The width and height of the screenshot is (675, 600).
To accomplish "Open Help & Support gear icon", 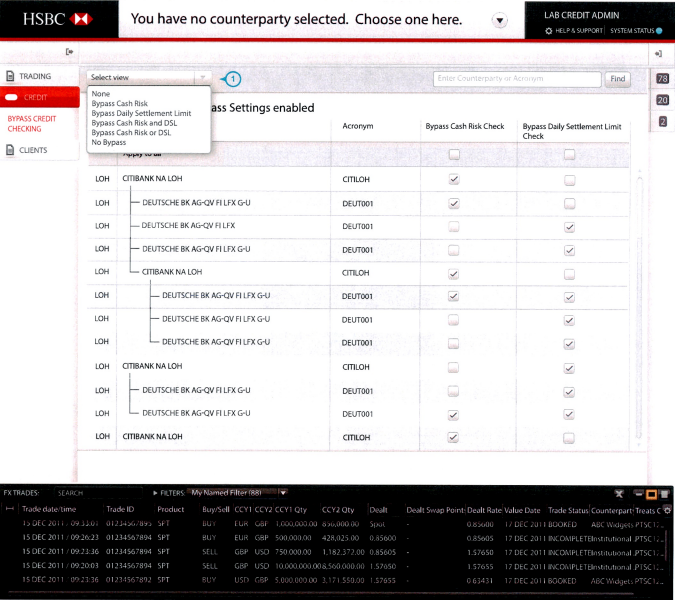I will 549,31.
